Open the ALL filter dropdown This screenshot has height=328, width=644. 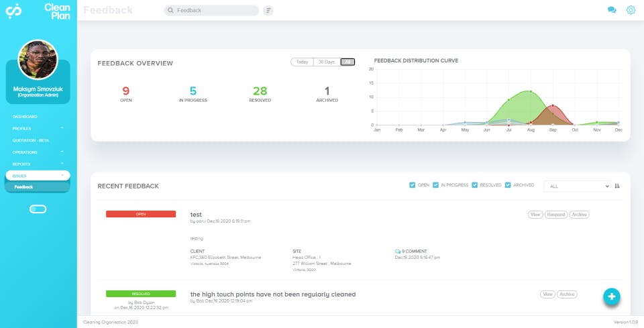click(578, 186)
